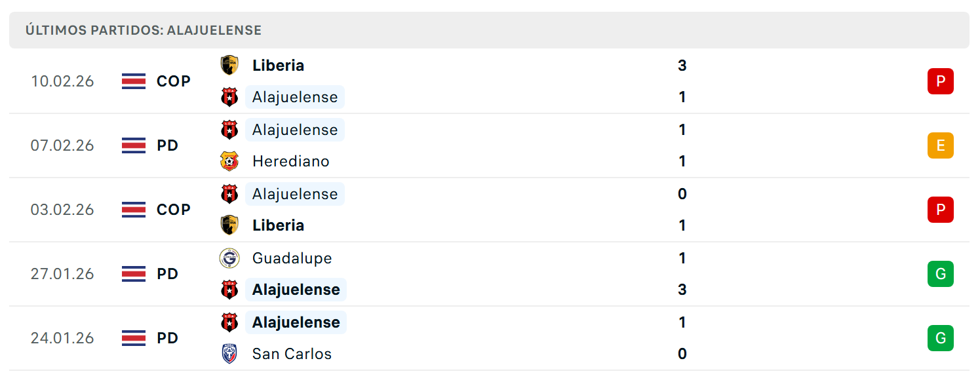Image resolution: width=980 pixels, height=382 pixels.
Task: Open the 24.01.26 match row date
Action: point(62,338)
